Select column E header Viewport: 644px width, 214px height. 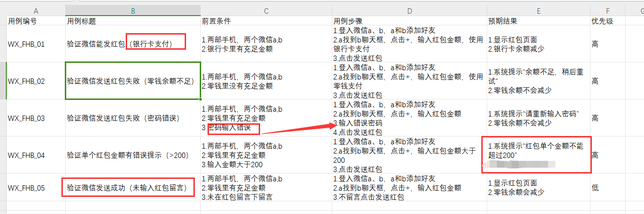pyautogui.click(x=538, y=11)
